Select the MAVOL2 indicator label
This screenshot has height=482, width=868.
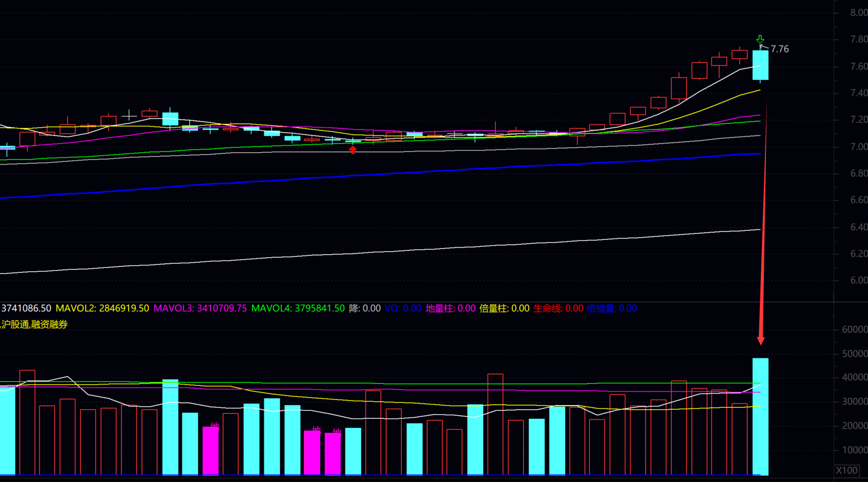102,308
